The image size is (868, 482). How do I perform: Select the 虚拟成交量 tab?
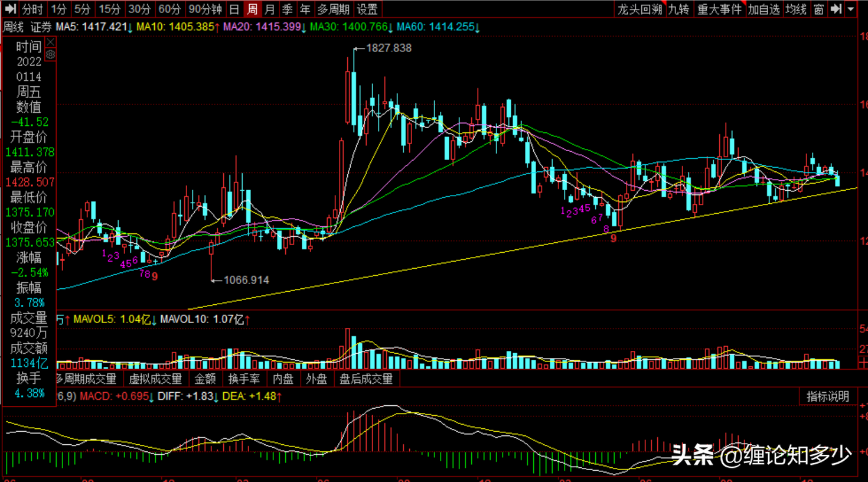[155, 379]
